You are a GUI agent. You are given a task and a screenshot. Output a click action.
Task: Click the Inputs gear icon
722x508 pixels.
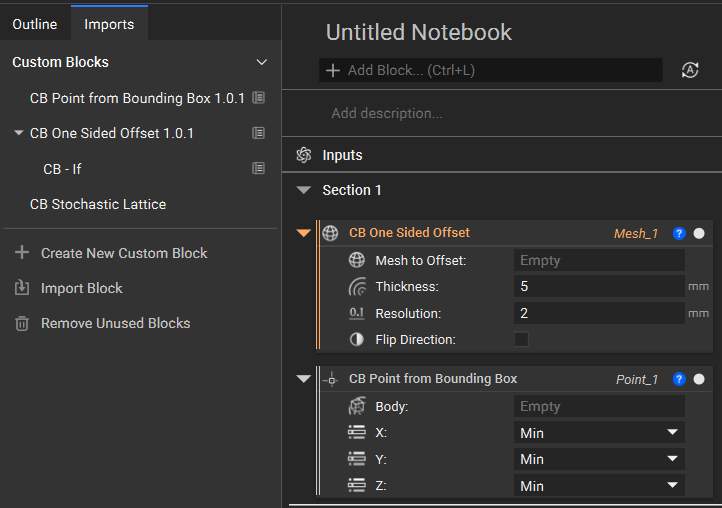(304, 155)
